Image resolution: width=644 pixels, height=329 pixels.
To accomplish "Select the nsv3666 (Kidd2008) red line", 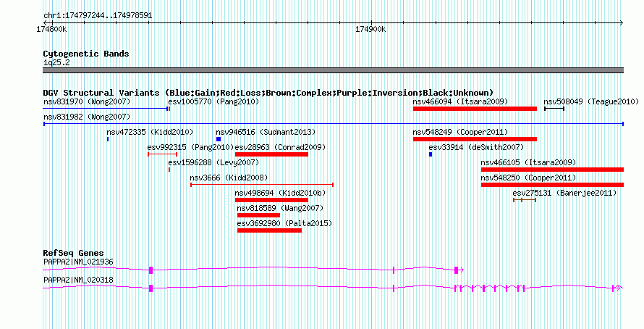I will pyautogui.click(x=262, y=185).
